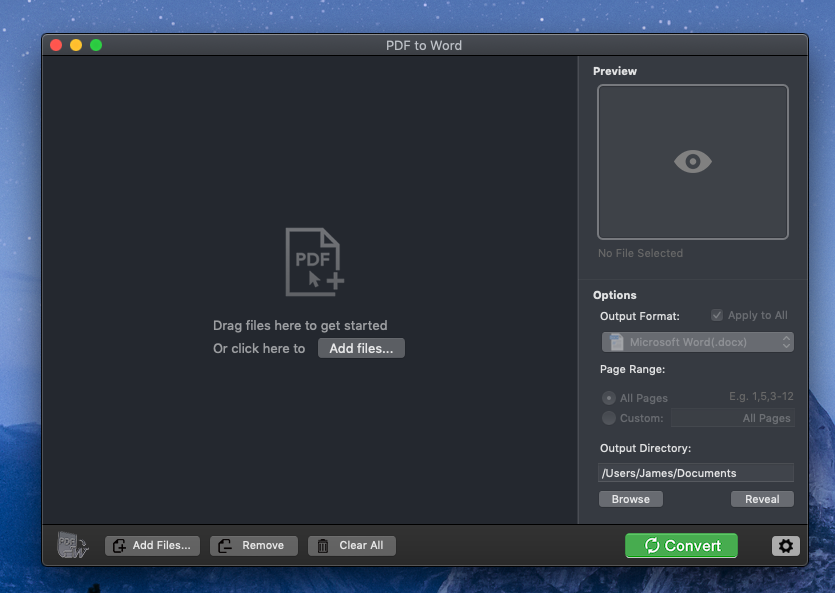Click the Output Format dropdown arrows

[x=786, y=342]
